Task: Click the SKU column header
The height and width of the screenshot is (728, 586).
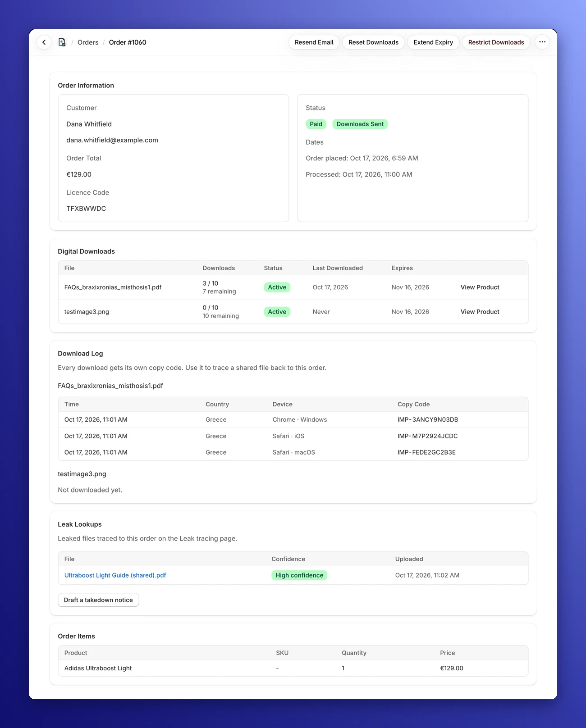Action: click(282, 653)
